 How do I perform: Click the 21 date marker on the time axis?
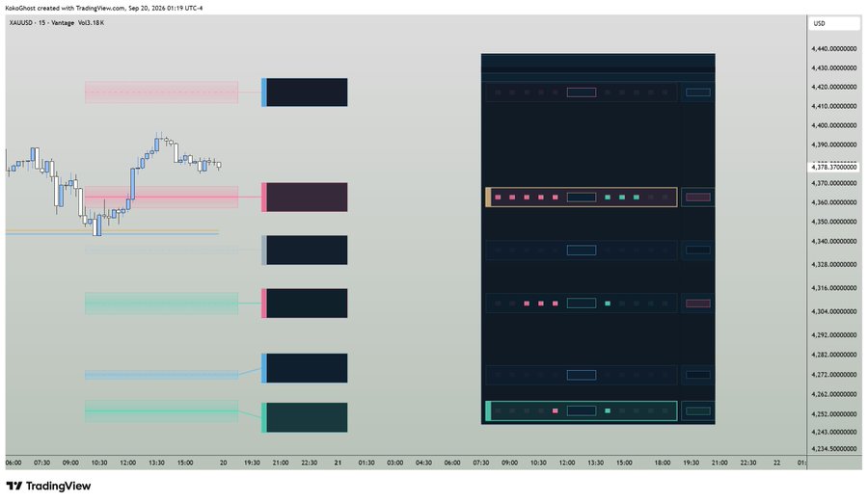(x=338, y=462)
